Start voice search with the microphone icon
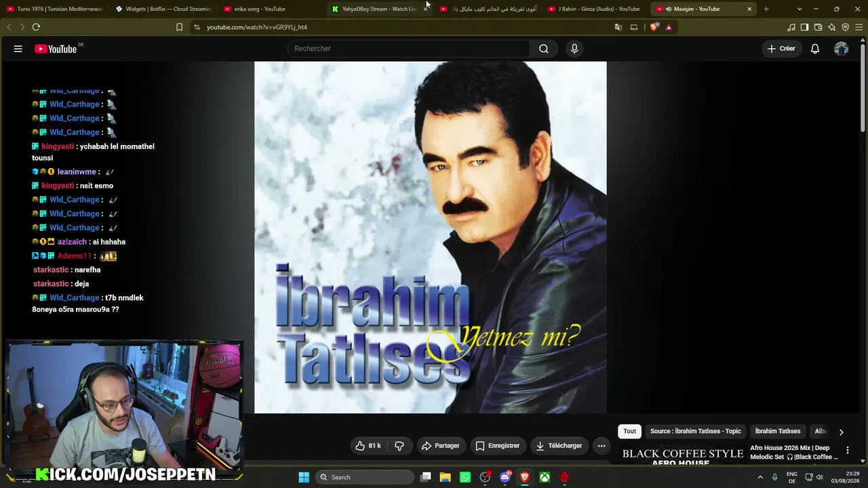Image resolution: width=868 pixels, height=488 pixels. (x=574, y=49)
